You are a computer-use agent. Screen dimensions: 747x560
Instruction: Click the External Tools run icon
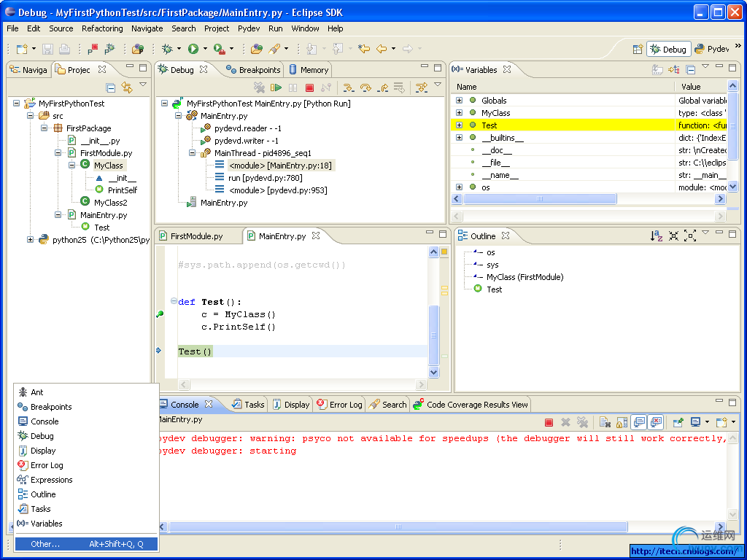[x=219, y=49]
